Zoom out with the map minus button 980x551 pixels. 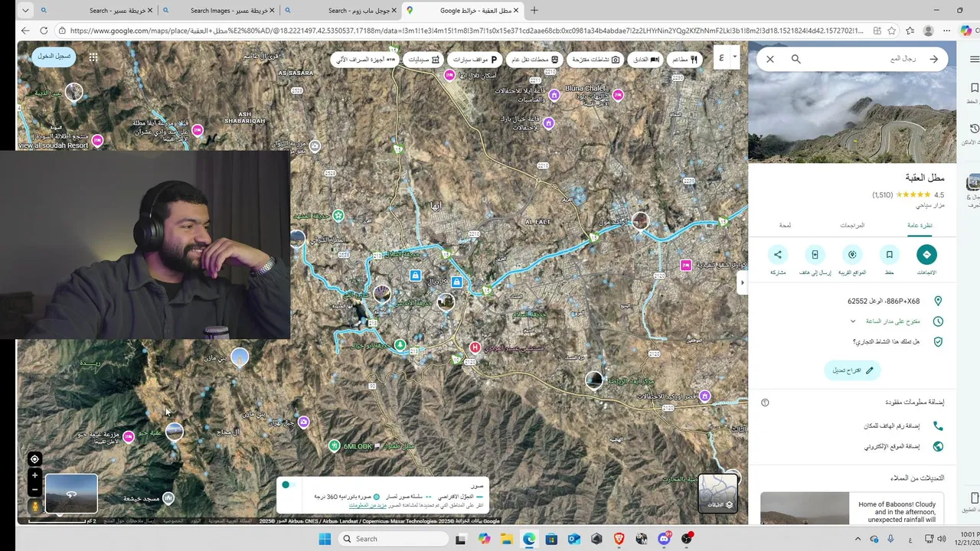pos(34,490)
